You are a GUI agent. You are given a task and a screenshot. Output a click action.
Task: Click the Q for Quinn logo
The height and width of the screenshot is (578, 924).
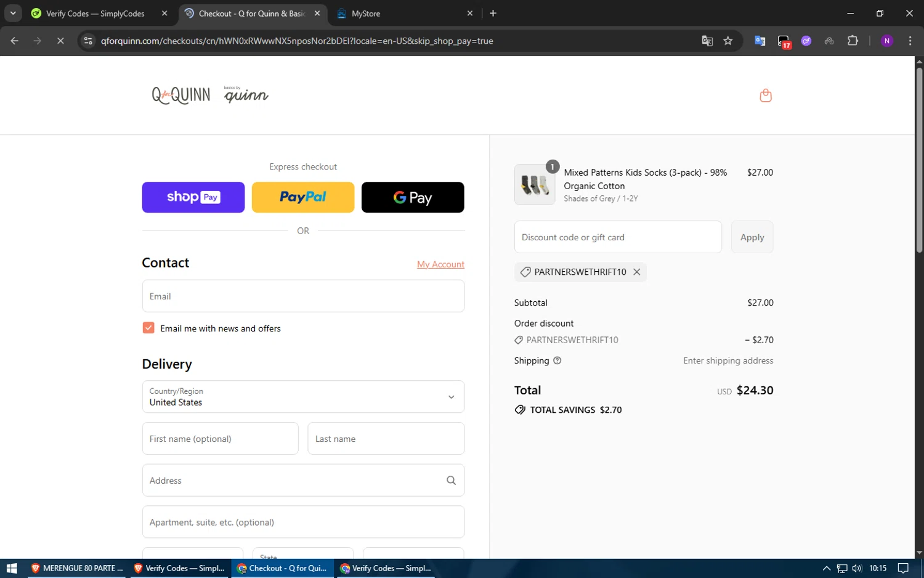(181, 96)
